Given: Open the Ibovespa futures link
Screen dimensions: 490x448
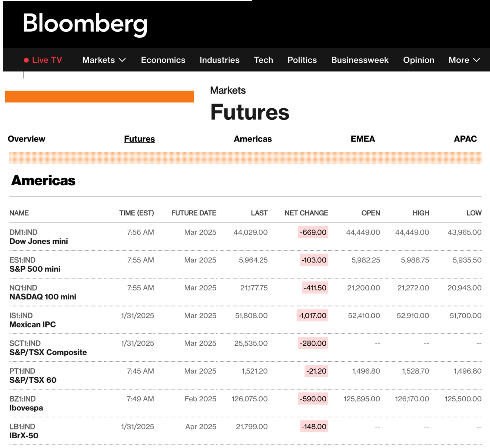Looking at the screenshot, I should coord(26,408).
